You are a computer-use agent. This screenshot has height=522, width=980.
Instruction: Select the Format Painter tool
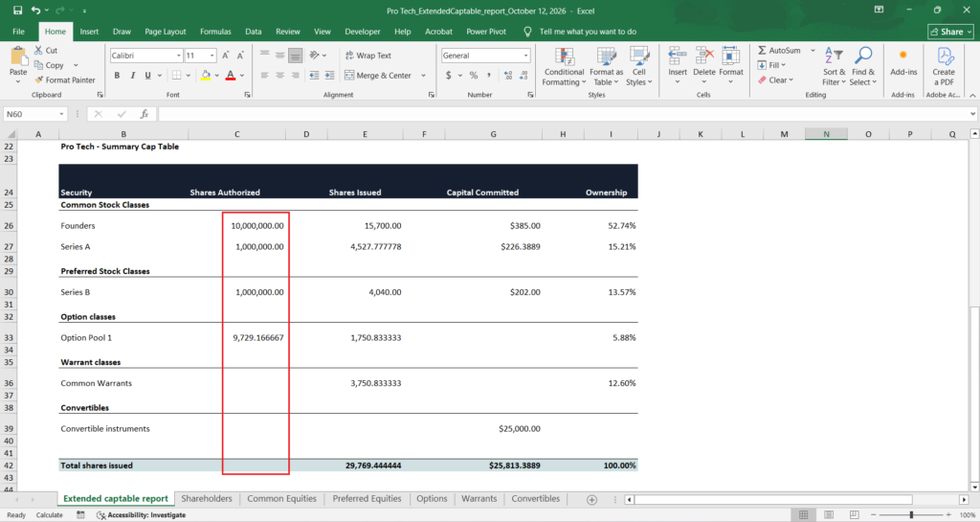coord(65,80)
